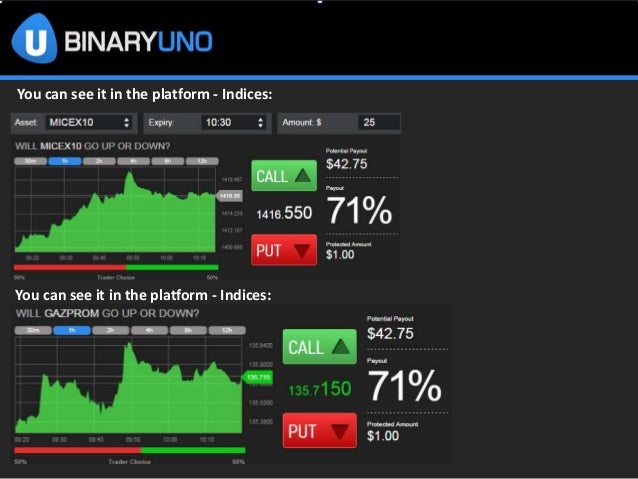This screenshot has height=479, width=638.
Task: Click 'WILL GAZPROM GO UP OR DOWN?' heading
Action: [x=107, y=313]
